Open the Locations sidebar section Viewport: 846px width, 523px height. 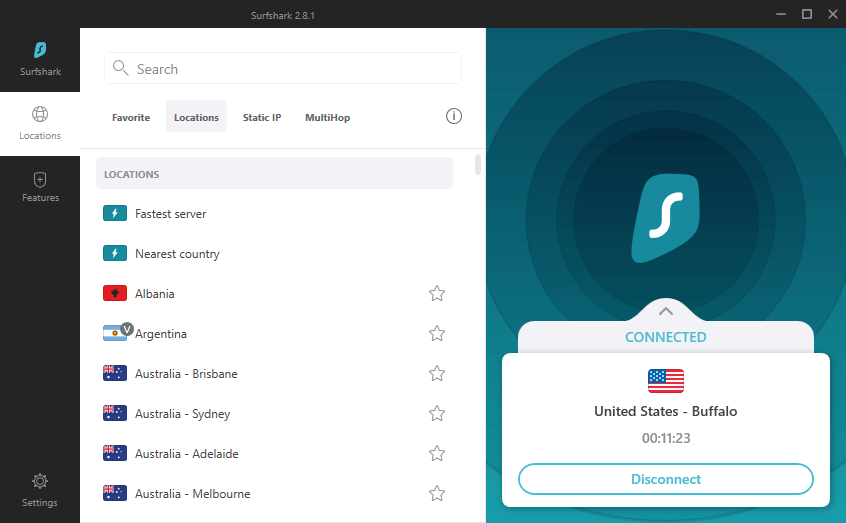40,124
